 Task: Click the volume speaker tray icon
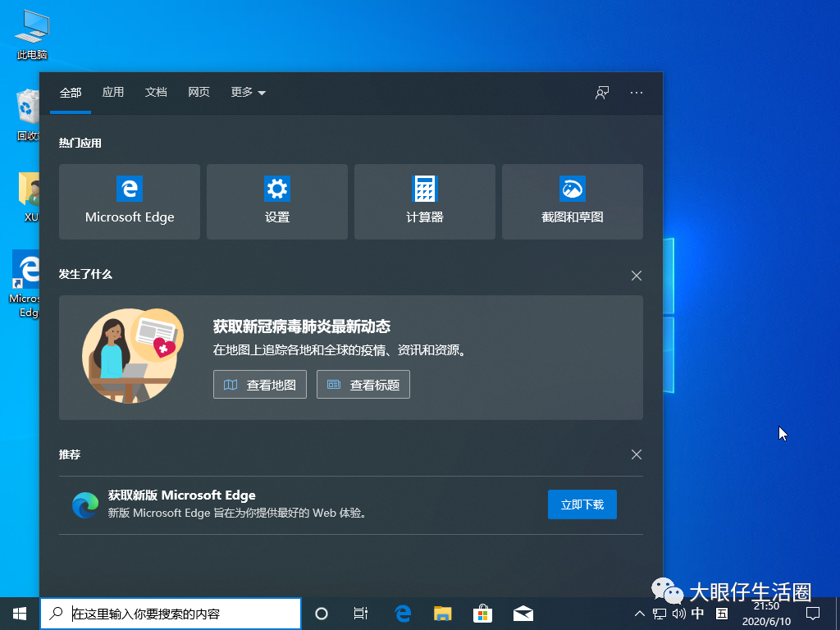pyautogui.click(x=678, y=614)
